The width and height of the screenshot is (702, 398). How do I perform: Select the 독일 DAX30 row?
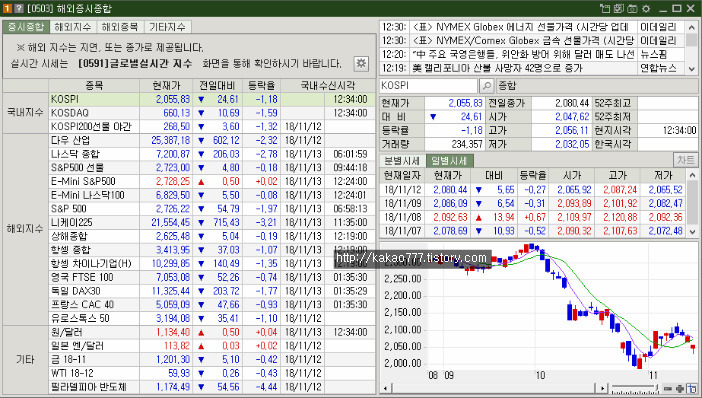pos(212,291)
